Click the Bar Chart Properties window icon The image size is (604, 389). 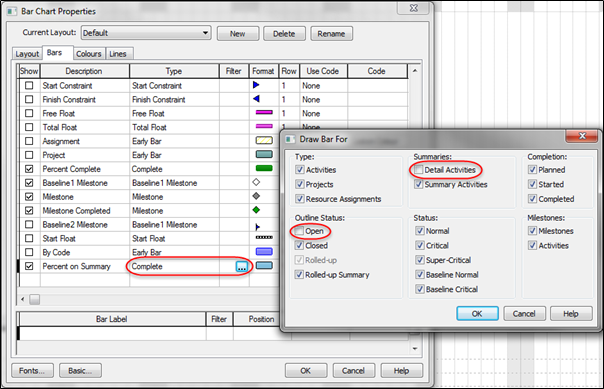pos(12,12)
